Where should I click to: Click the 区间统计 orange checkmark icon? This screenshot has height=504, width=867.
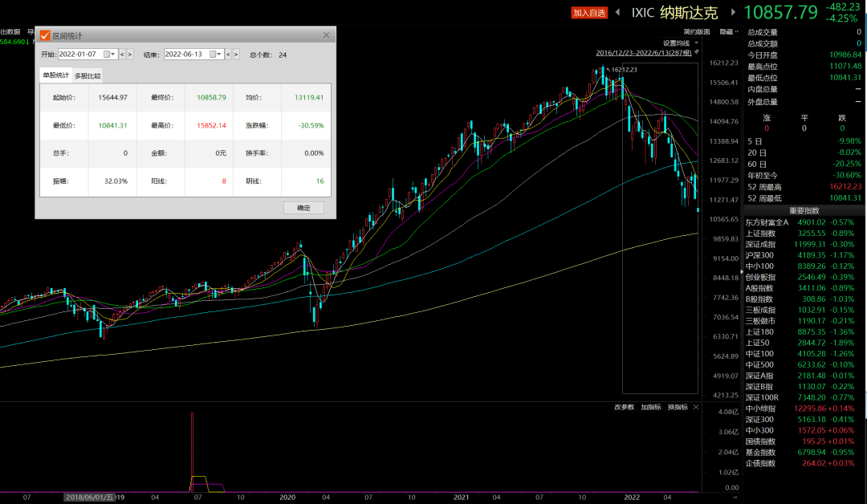(45, 35)
